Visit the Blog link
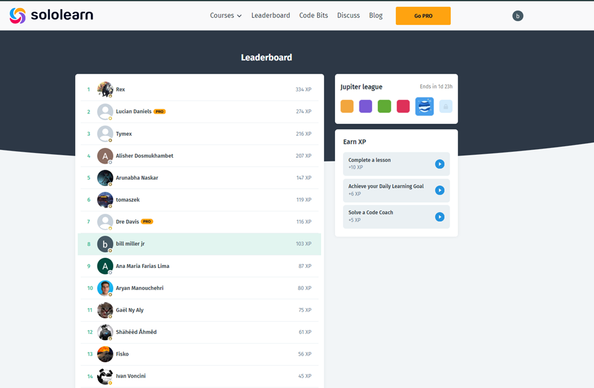The image size is (594, 388). pyautogui.click(x=375, y=16)
